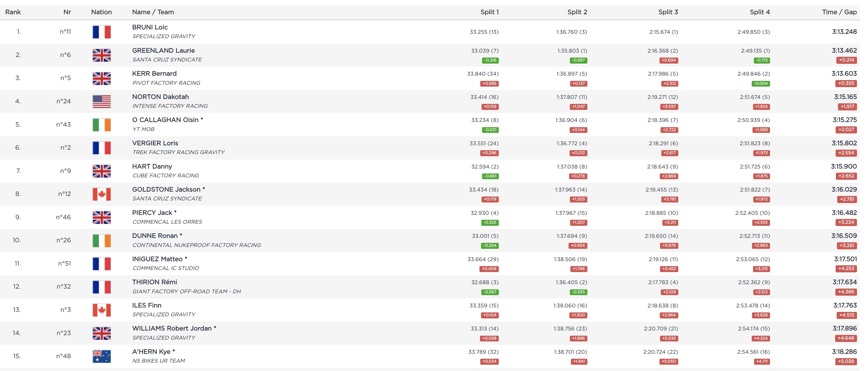Click the Split 1 column header
The width and height of the screenshot is (868, 371).
[489, 12]
